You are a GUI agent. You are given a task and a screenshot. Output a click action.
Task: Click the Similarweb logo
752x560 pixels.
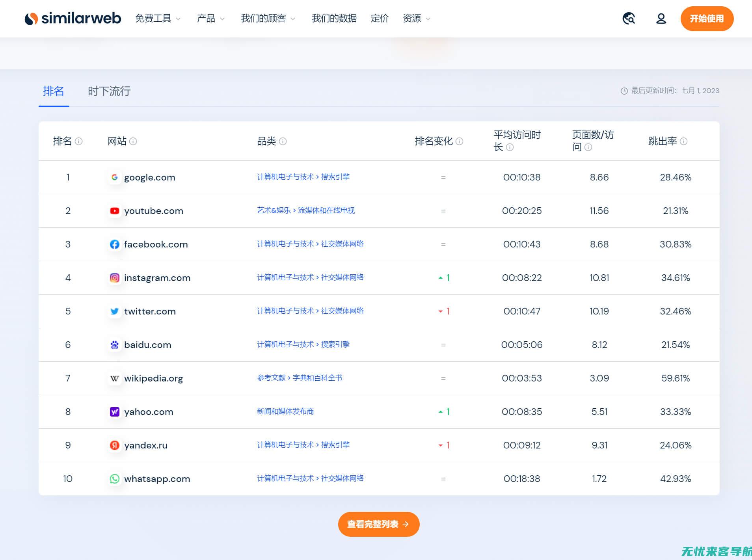[73, 18]
